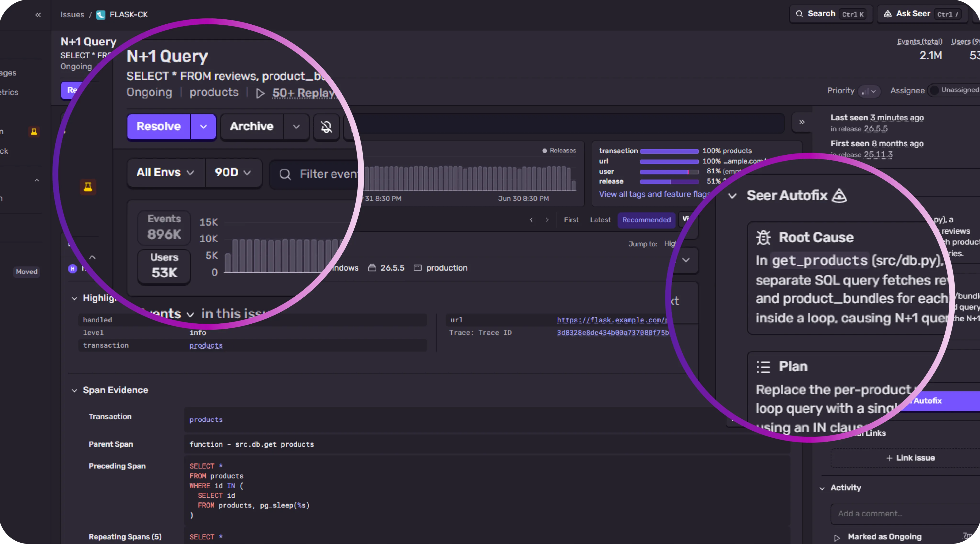Change the 90D time range dropdown
The width and height of the screenshot is (980, 544).
tap(233, 173)
